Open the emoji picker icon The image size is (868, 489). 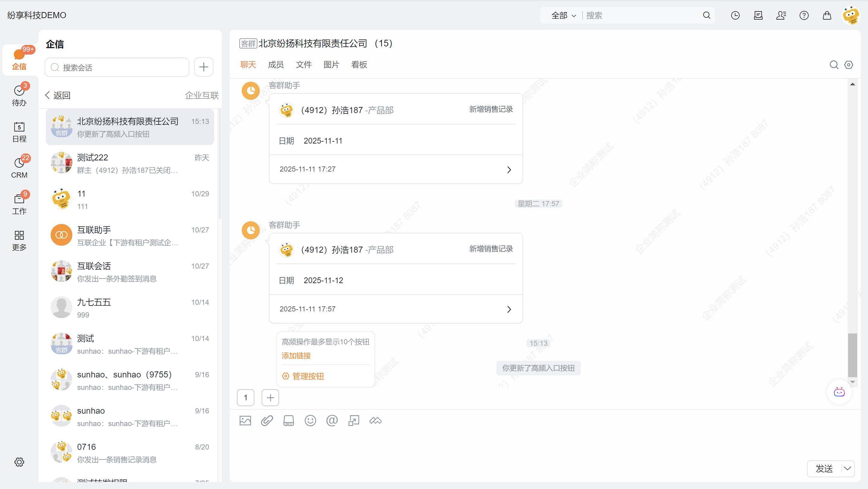click(310, 421)
